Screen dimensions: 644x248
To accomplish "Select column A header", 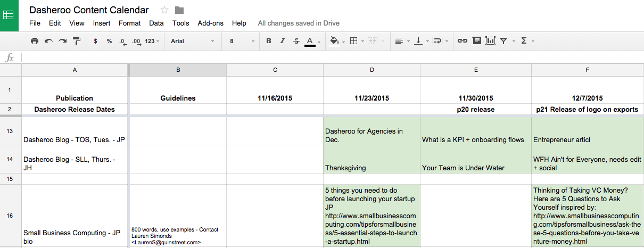I will (75, 70).
